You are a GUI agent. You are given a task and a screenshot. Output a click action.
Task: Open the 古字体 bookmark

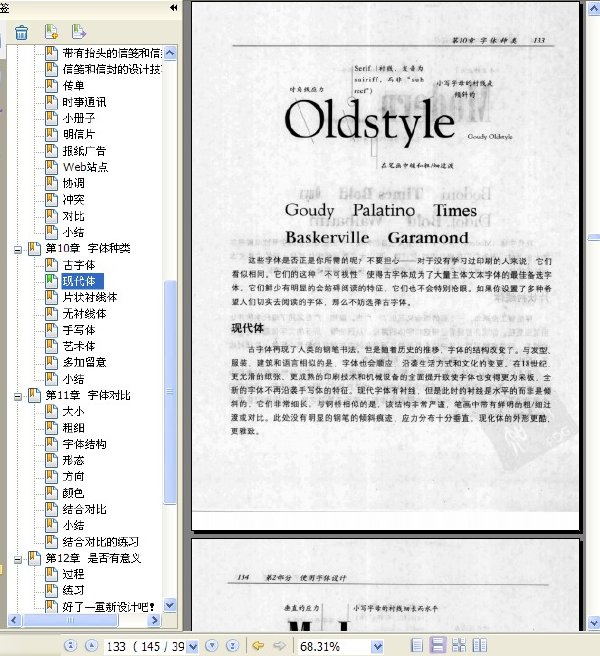pos(79,265)
